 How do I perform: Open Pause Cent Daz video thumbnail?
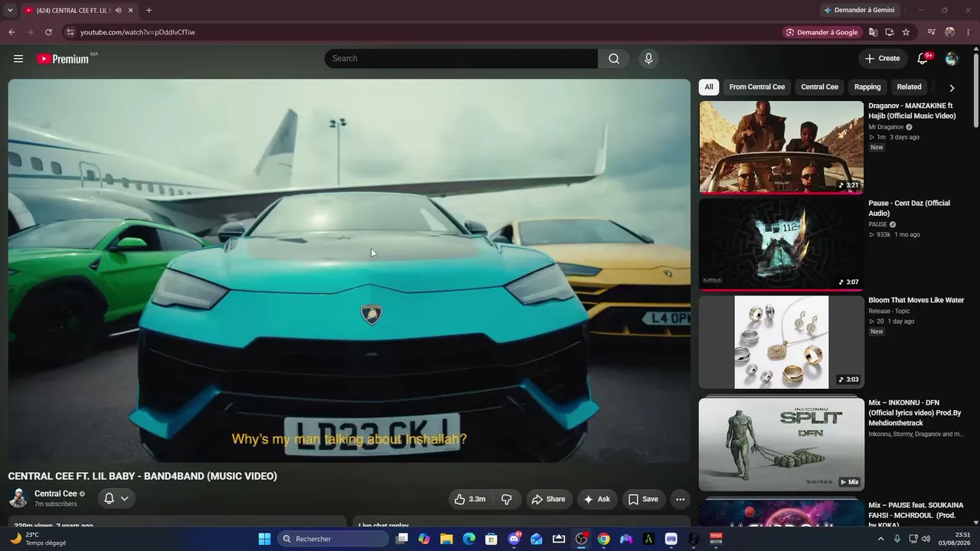[781, 245]
